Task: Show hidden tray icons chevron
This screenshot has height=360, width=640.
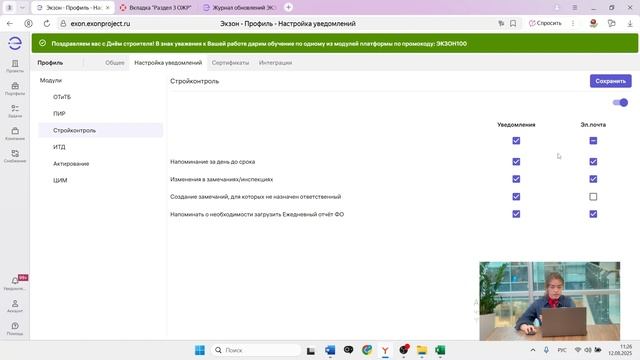Action: (533, 350)
